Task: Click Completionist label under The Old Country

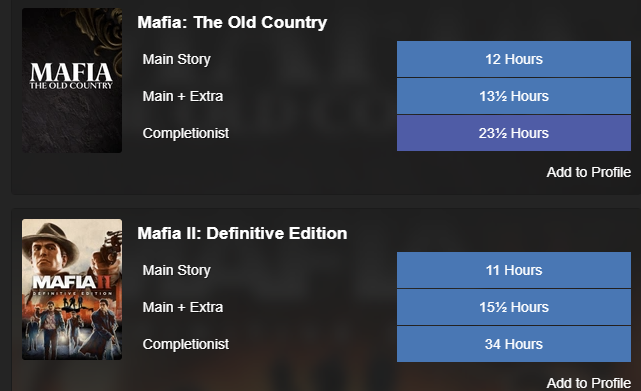Action: (186, 133)
